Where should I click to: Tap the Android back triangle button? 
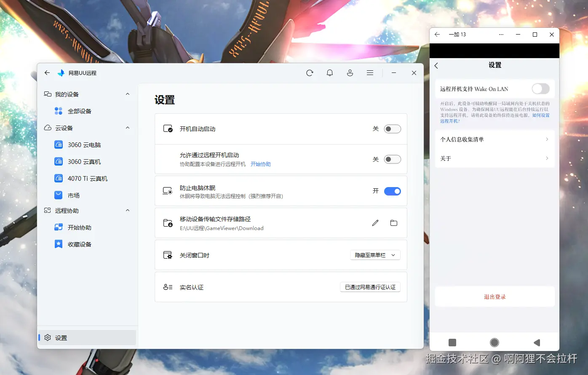pos(537,343)
